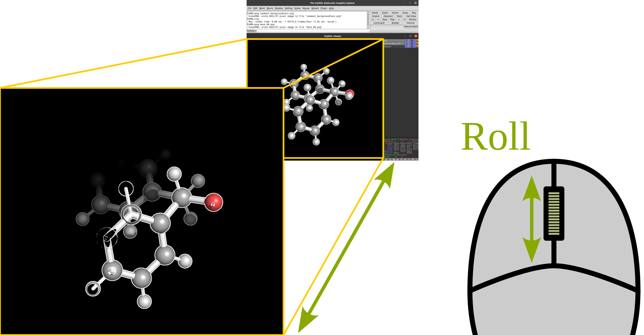644x335 pixels.
Task: Step forward with the > button
Action: [399, 19]
